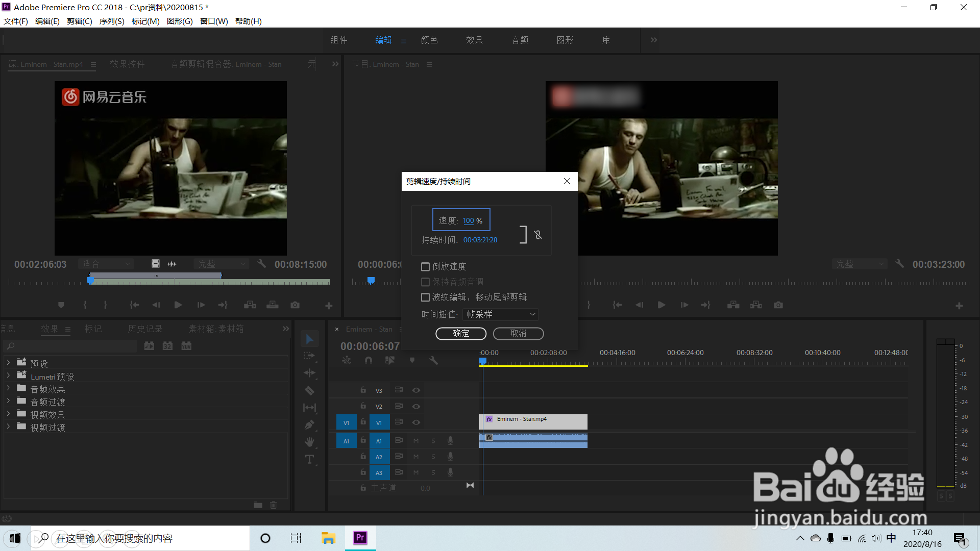
Task: Select the Pen tool
Action: [309, 424]
